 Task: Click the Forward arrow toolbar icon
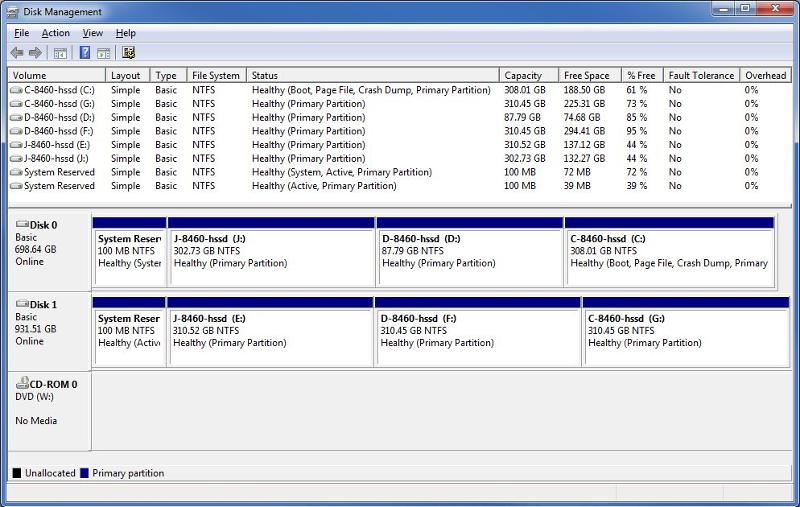[x=35, y=53]
